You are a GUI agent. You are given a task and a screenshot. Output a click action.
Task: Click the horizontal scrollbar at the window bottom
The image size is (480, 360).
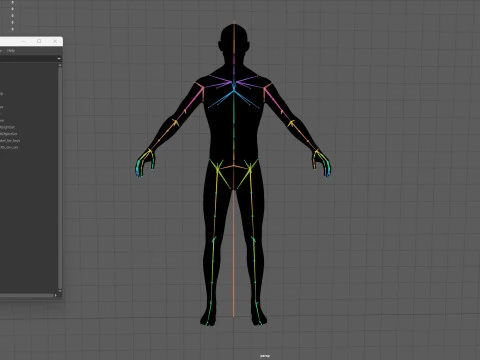[27, 295]
